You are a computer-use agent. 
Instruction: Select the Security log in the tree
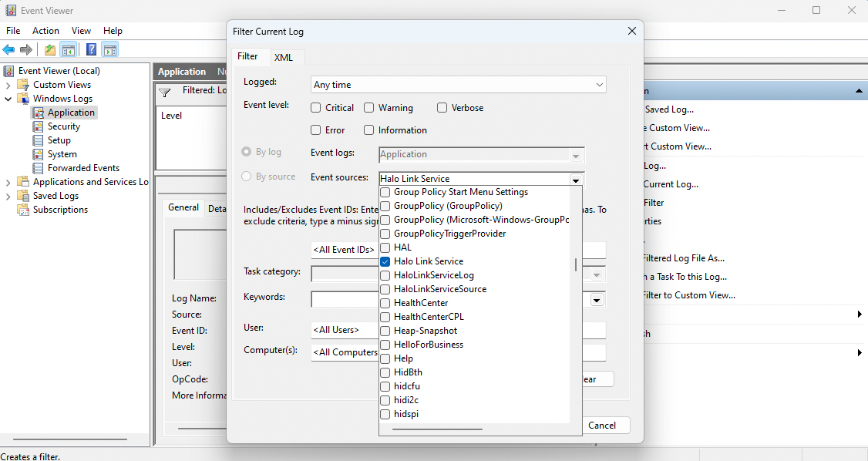[x=63, y=126]
